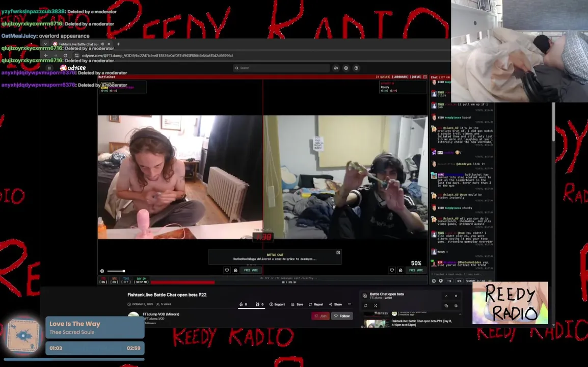The width and height of the screenshot is (588, 367).
Task: Open the video more options ellipsis
Action: pos(350,304)
